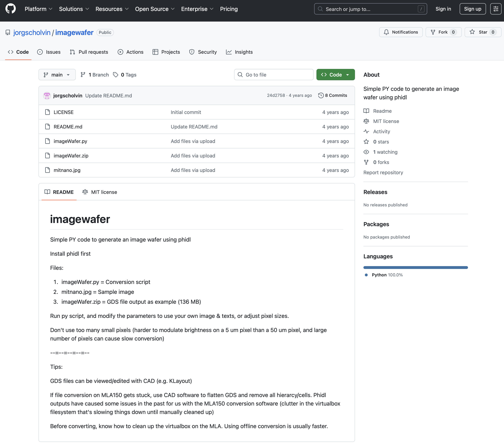
Task: Click the branch icon next to 1 Branch
Action: (83, 75)
